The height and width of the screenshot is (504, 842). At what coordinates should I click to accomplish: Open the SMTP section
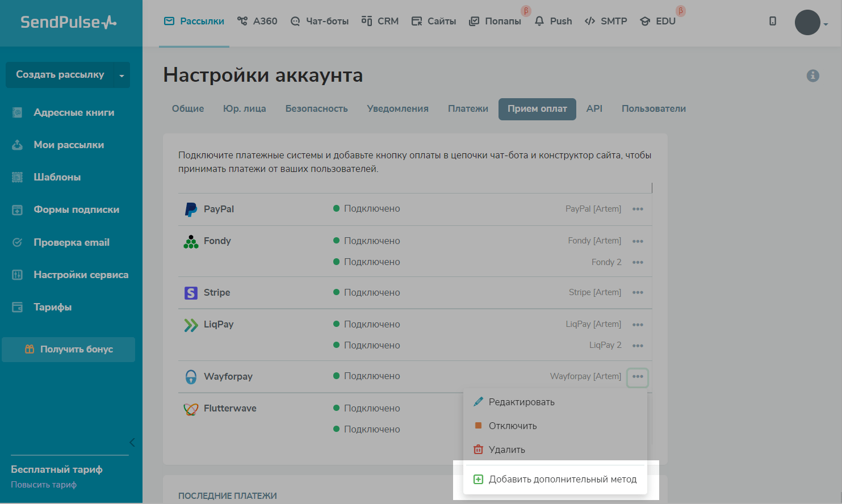tap(606, 21)
